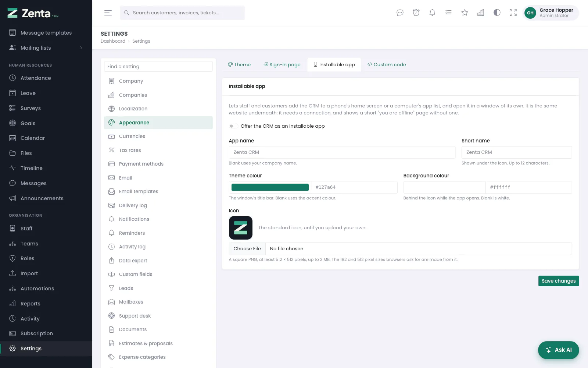
Task: Open Announcements in the sidebar
Action: click(46, 198)
